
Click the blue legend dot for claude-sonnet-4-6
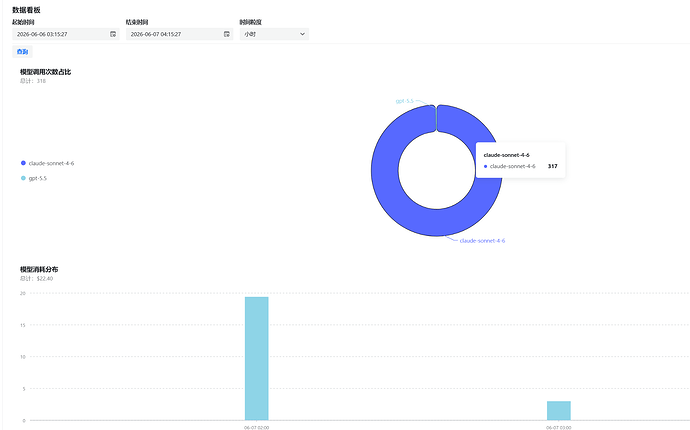click(x=23, y=163)
